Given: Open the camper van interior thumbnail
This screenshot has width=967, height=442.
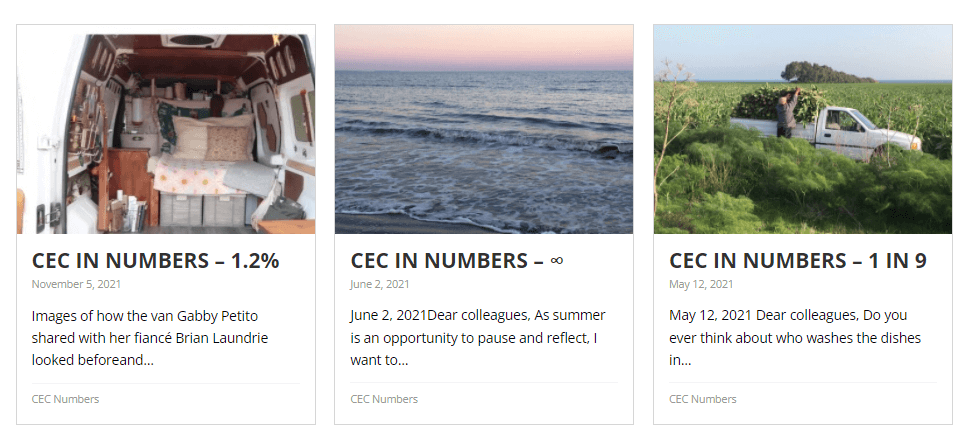Looking at the screenshot, I should tap(166, 134).
